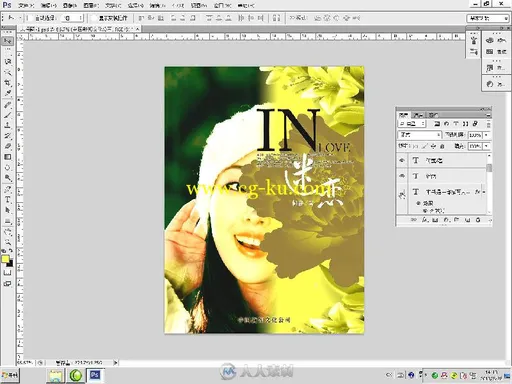The width and height of the screenshot is (512, 384).
Task: Link layers icon at panel bottom
Action: 414,220
